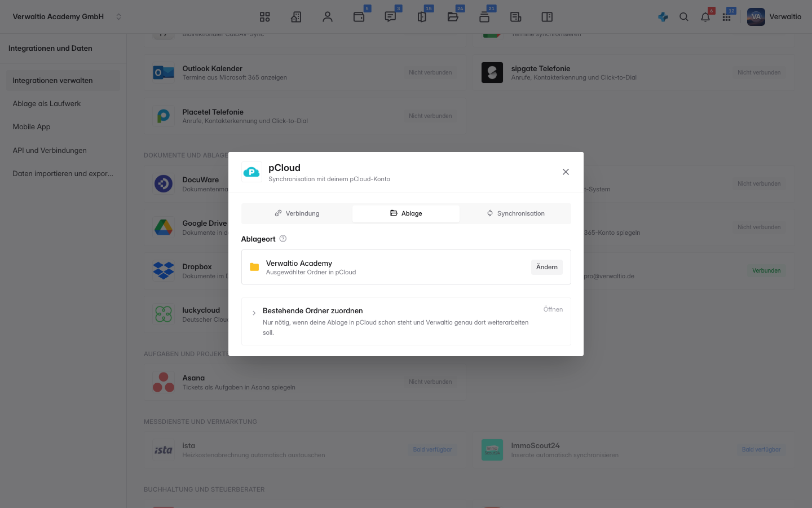Open Integrationen verwalten in the sidebar
Viewport: 812px width, 508px height.
(x=63, y=81)
